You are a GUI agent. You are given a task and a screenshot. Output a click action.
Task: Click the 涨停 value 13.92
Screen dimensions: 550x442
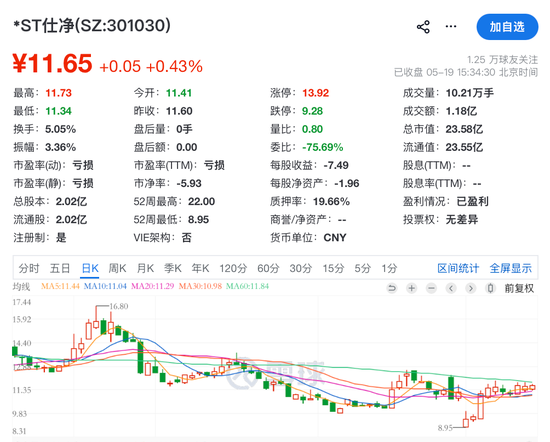tap(316, 93)
